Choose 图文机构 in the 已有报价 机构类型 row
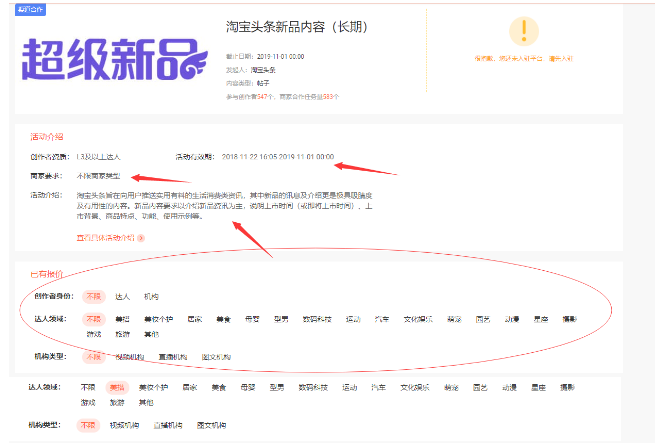655x443 pixels. [216, 357]
